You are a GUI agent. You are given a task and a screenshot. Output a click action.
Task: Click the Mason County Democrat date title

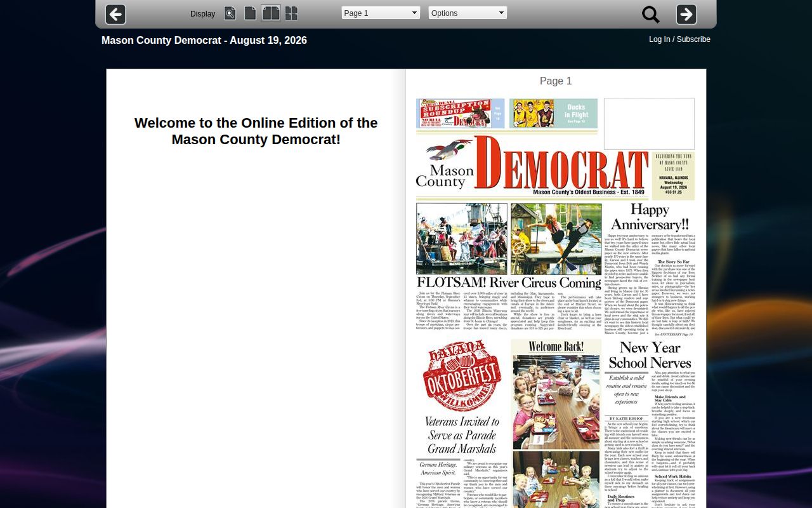point(204,40)
